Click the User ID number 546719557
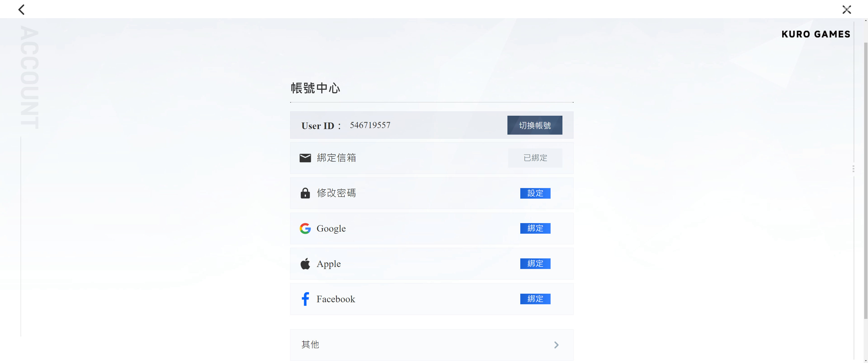The image size is (868, 363). click(x=370, y=125)
